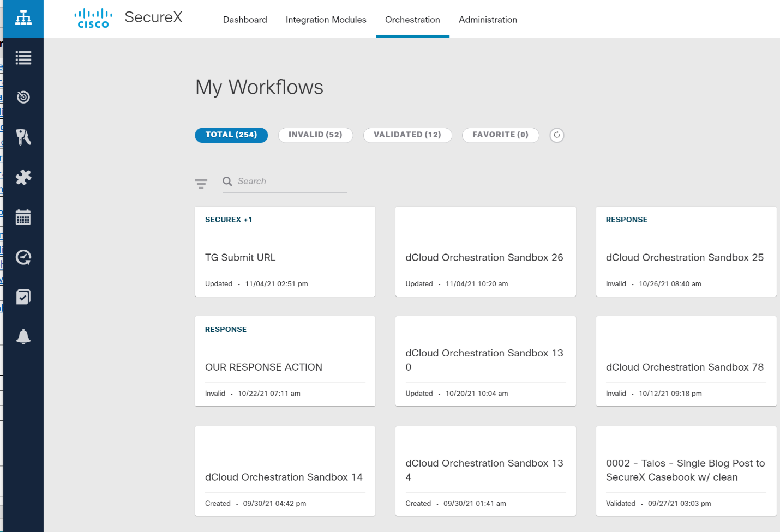Show TOTAL (254) workflows
Image resolution: width=780 pixels, height=532 pixels.
[231, 135]
